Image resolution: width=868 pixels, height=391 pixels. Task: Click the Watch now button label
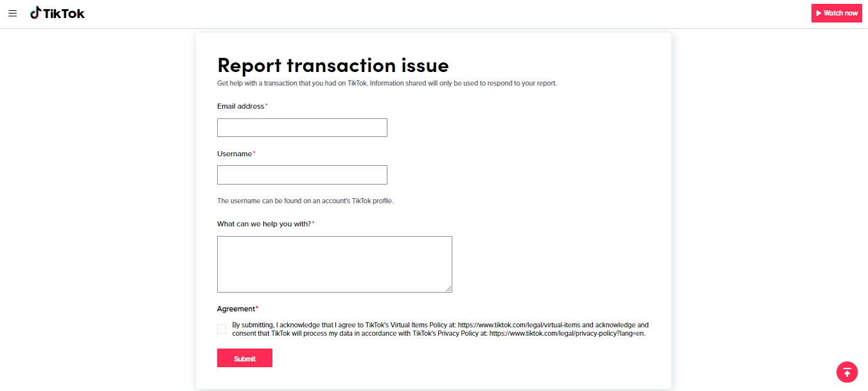tap(840, 13)
